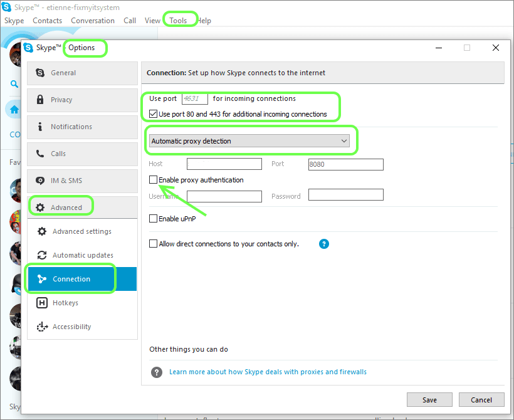The height and width of the screenshot is (420, 514).
Task: Click the Skype logo in Options title bar
Action: [x=28, y=48]
